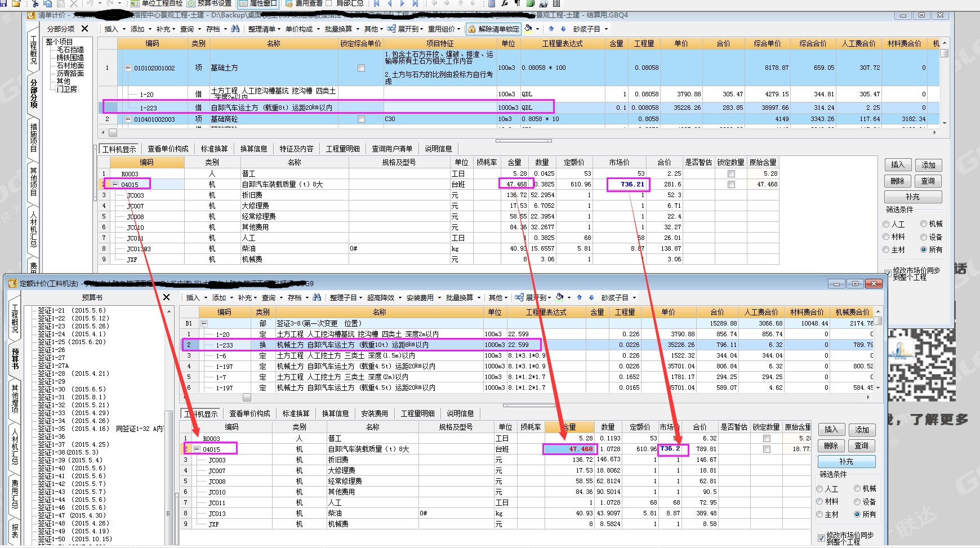The image size is (980, 548).
Task: Open 超高降效 dropdown in 定额计价 toolbar
Action: [x=384, y=297]
